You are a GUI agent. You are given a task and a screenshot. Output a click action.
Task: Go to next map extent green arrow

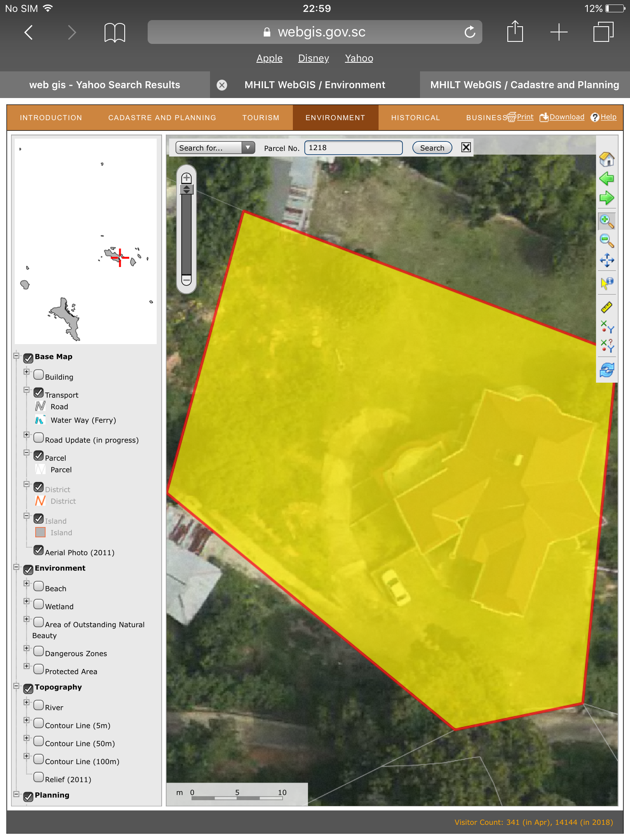pyautogui.click(x=607, y=199)
